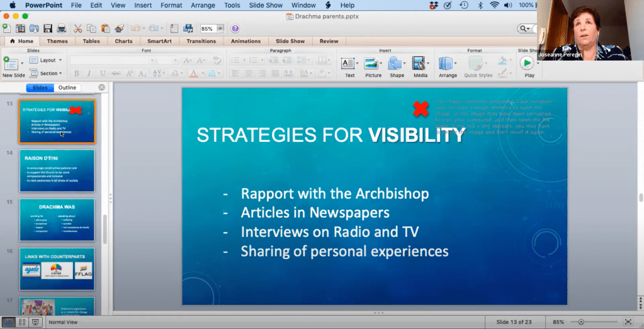Switch to Outline pane view
Screen dimensions: 644x329
[67, 88]
